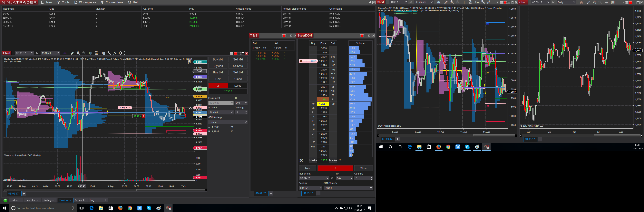Open Help menu

click(134, 2)
